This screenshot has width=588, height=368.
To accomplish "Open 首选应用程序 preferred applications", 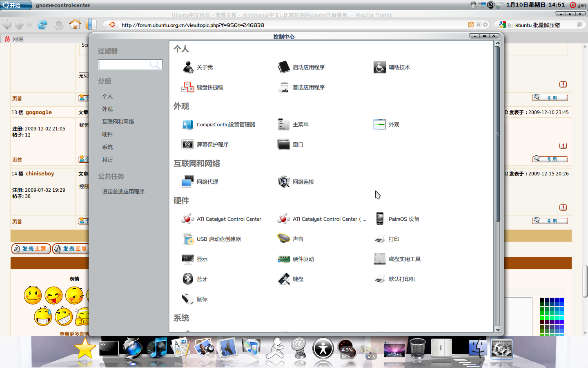I will tap(301, 87).
